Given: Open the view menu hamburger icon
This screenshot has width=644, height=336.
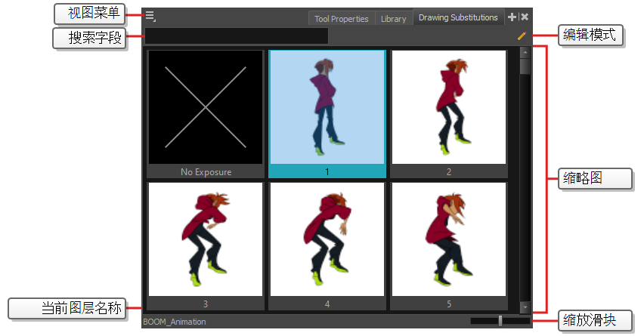Looking at the screenshot, I should pos(150,16).
